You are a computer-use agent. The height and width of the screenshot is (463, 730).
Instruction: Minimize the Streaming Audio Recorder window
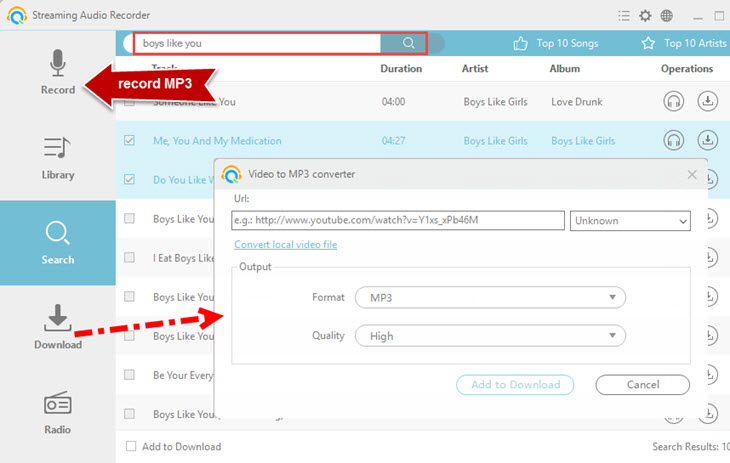click(697, 16)
